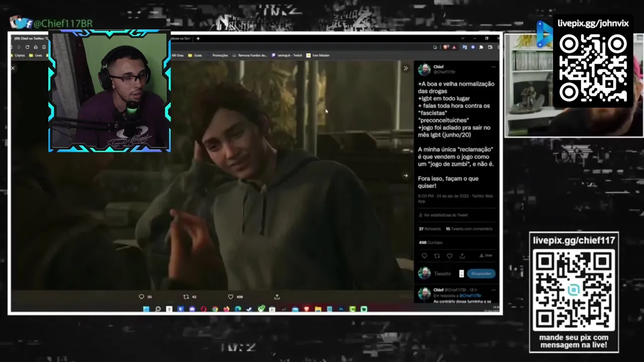Open Microsoft Edge from the taskbar
Image resolution: width=644 pixels, height=362 pixels.
click(238, 309)
